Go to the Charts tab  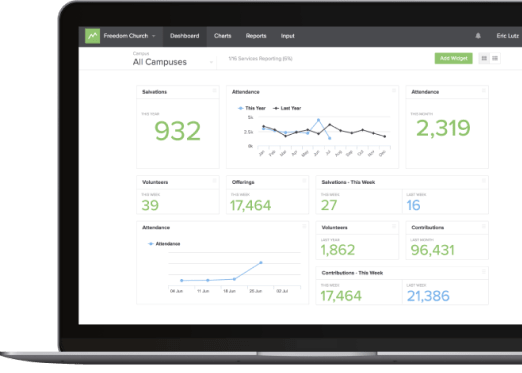(222, 36)
